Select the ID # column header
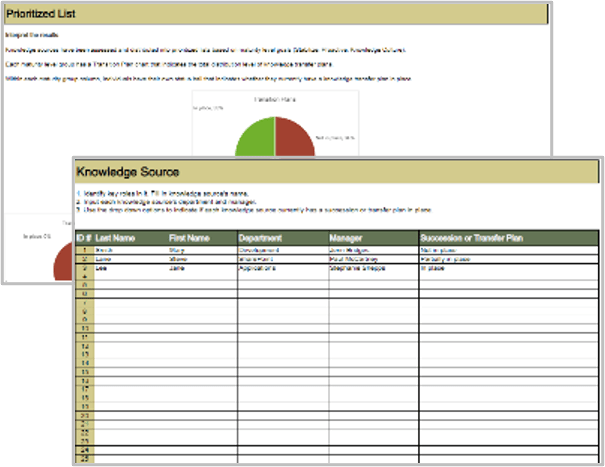 point(84,238)
